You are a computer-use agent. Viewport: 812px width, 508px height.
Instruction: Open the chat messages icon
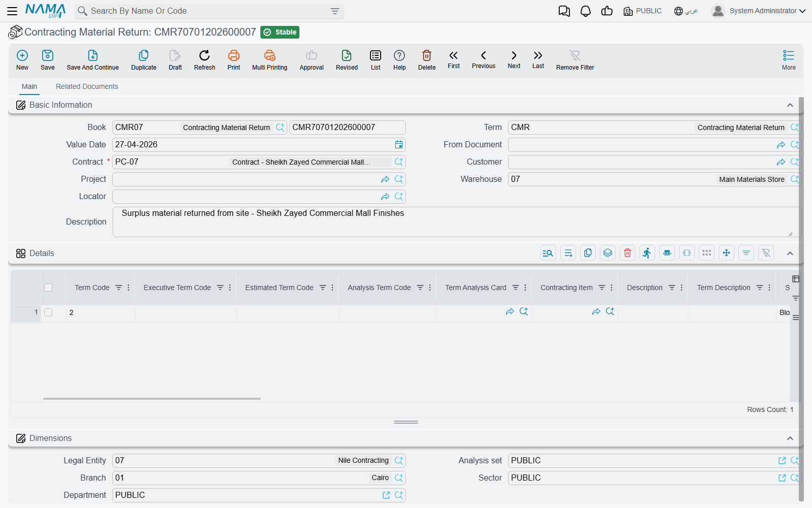coord(564,11)
